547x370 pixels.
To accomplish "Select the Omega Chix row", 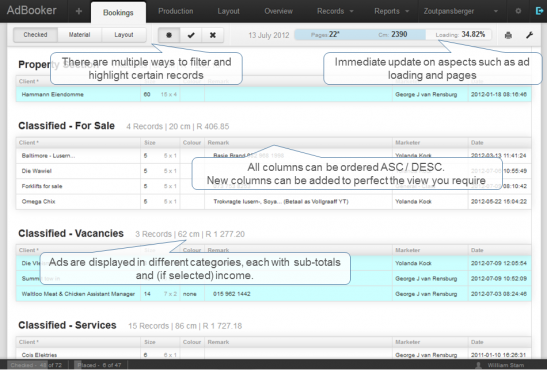I will [274, 202].
